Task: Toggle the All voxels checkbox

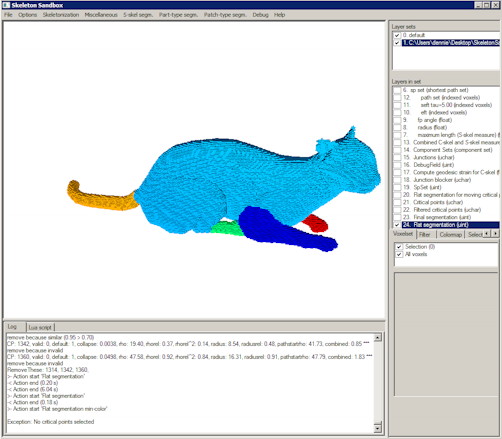Action: (x=399, y=255)
